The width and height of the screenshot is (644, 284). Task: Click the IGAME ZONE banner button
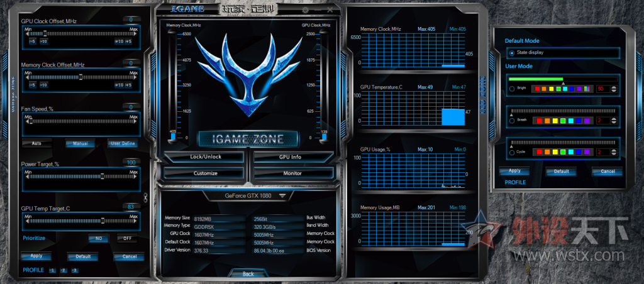click(x=248, y=139)
